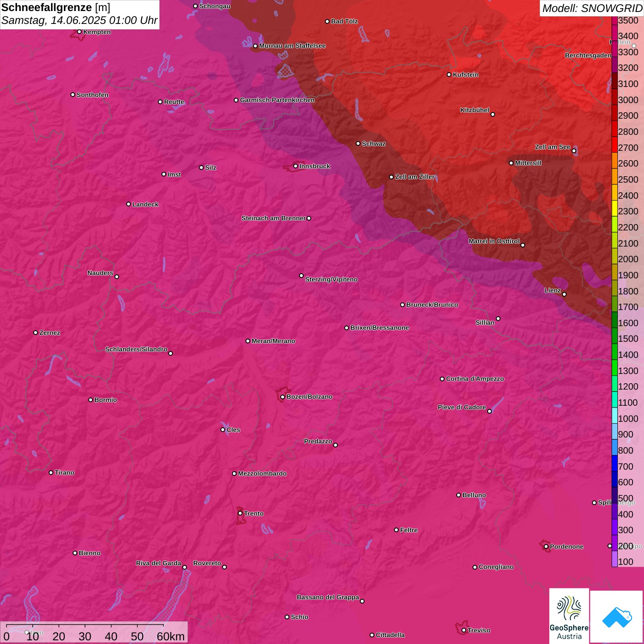Click the Matrei in Osttirol label
Screen dimensions: 644x644
point(494,241)
